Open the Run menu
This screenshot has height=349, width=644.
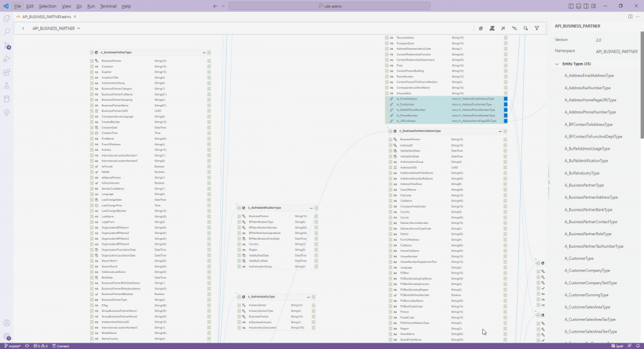point(91,6)
